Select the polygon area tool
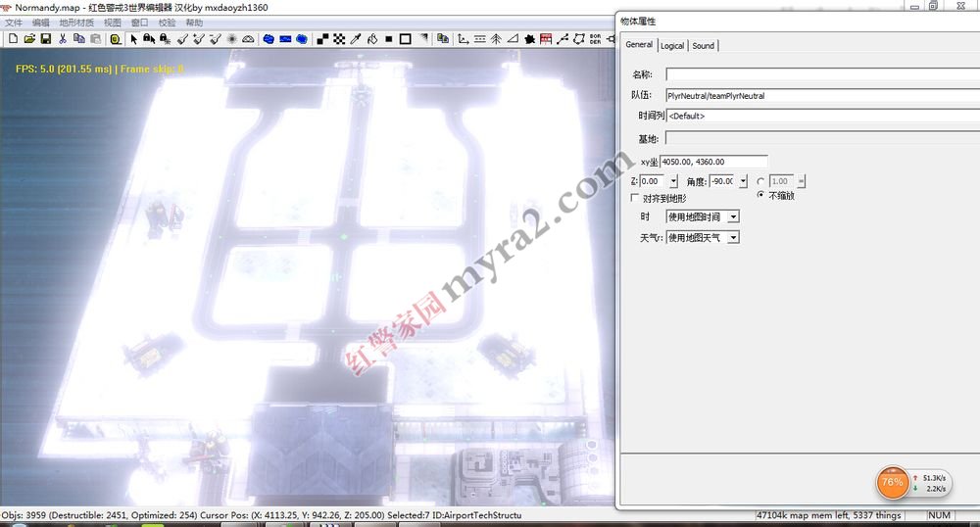The width and height of the screenshot is (980, 527). 579,39
